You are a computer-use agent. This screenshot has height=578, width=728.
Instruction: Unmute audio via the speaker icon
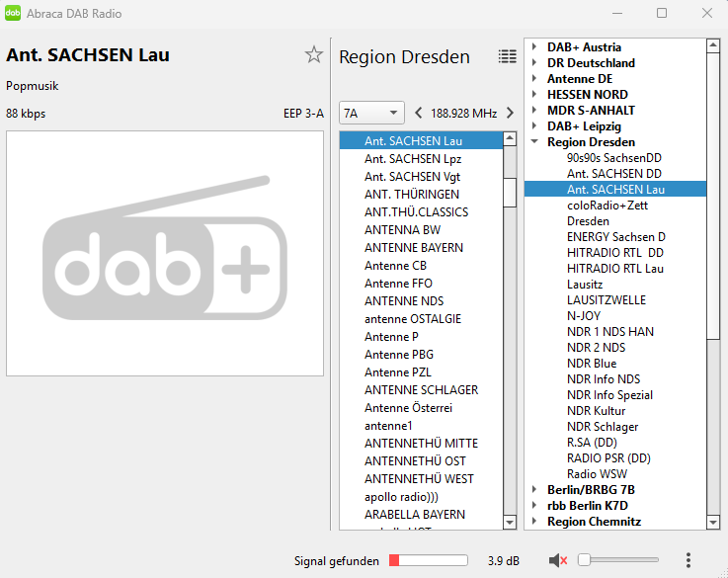(557, 560)
